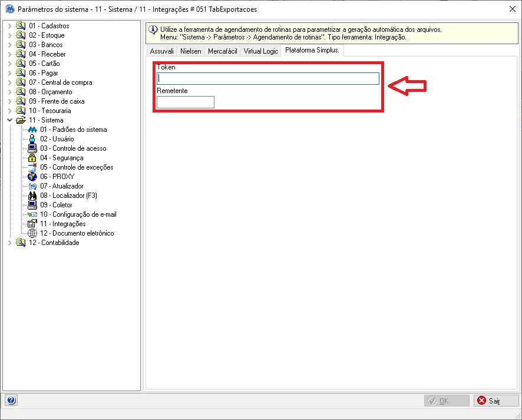This screenshot has width=522, height=420.
Task: Select 02 - Usuário tree item
Action: pyautogui.click(x=57, y=139)
